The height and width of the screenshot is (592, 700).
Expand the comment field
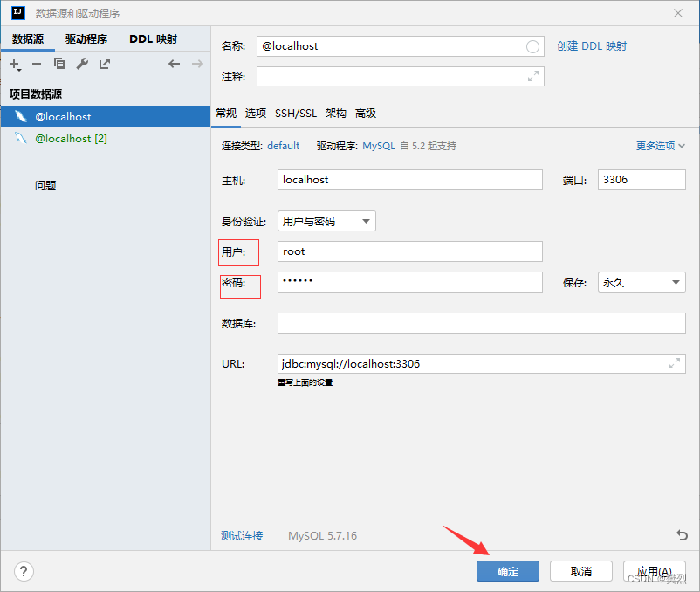(533, 76)
